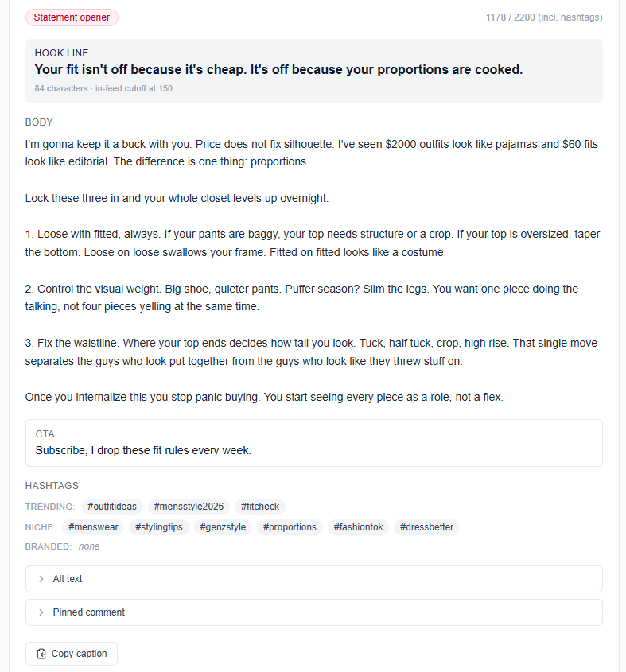626x672 pixels.
Task: Click the hook line text
Action: tap(278, 69)
